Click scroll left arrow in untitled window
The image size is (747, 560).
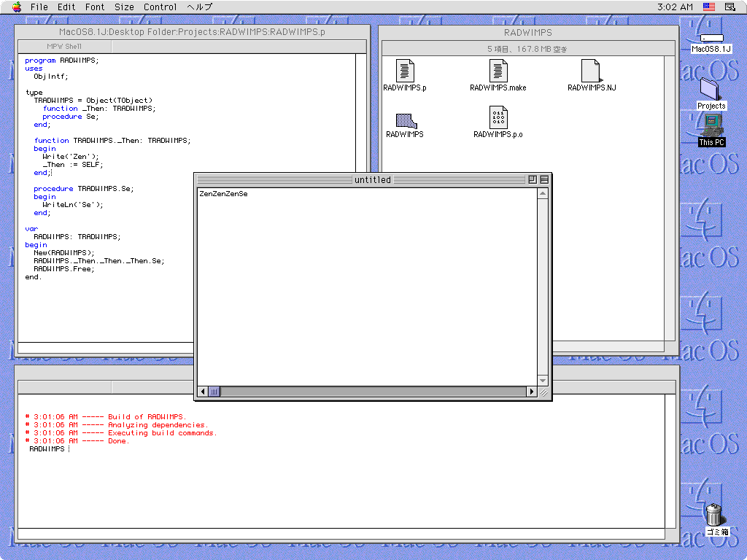pos(203,392)
